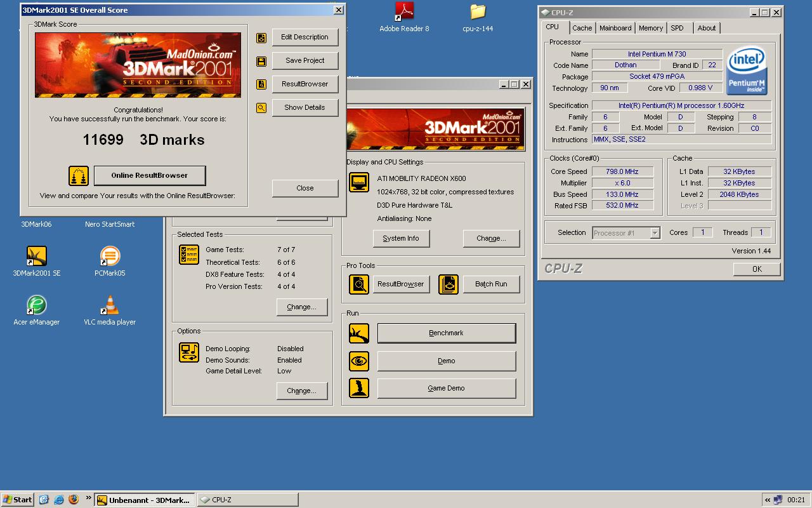
Task: Open the Adobe Reader 8 desktop shortcut
Action: pyautogui.click(x=404, y=17)
